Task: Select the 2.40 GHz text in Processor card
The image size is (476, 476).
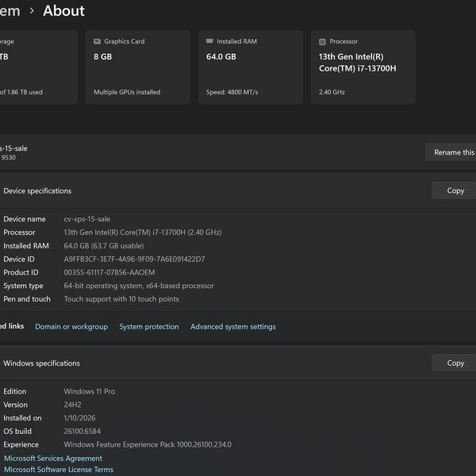Action: (332, 92)
